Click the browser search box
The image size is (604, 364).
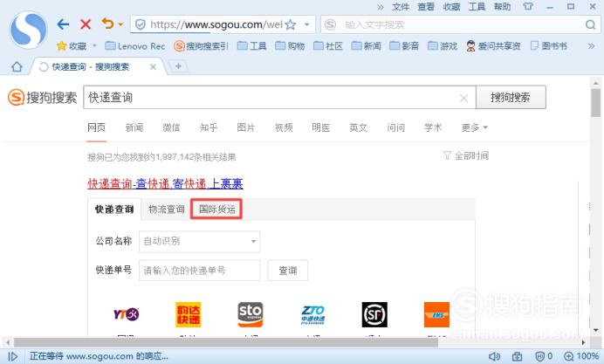click(x=459, y=24)
